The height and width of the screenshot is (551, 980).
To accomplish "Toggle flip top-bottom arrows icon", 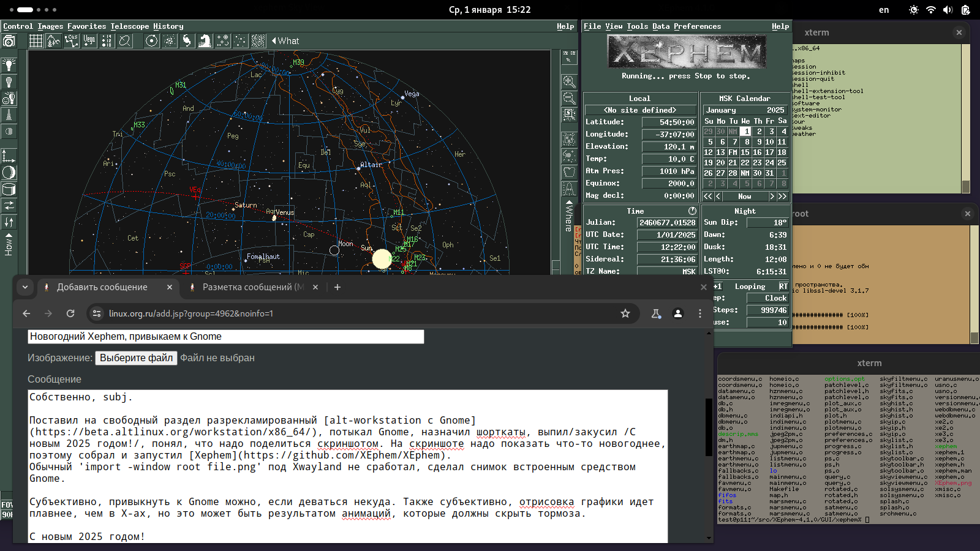I will 9,222.
